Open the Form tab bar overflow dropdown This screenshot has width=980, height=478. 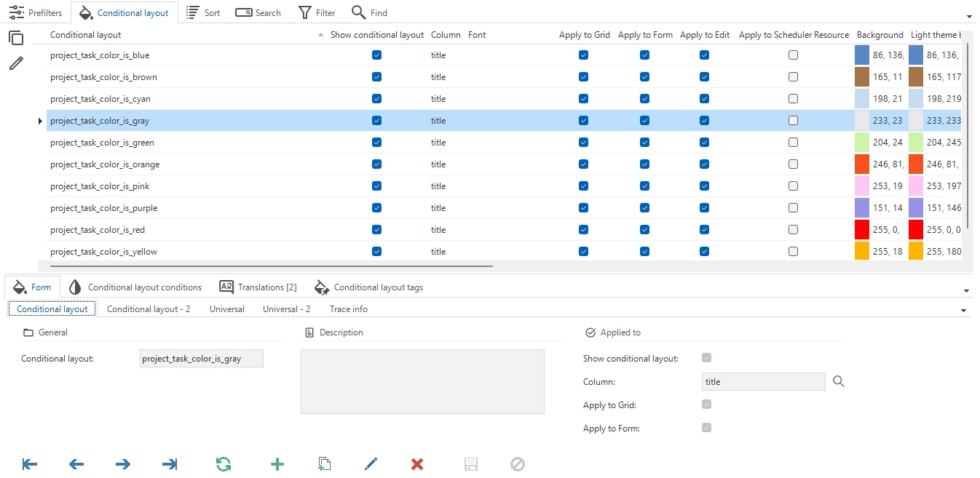pos(966,291)
